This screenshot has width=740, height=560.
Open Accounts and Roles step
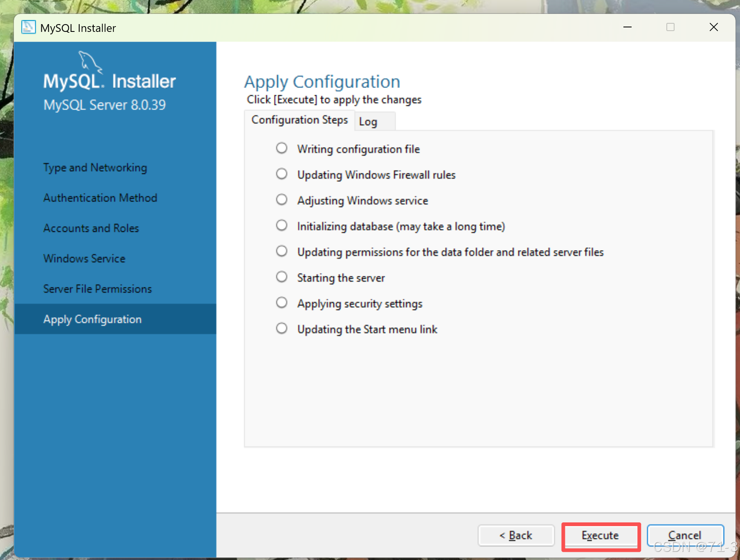91,228
